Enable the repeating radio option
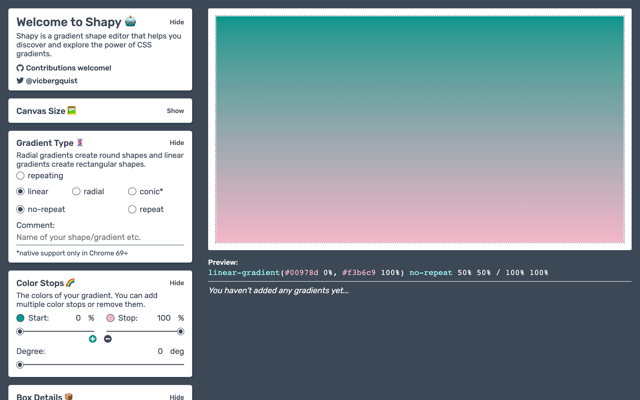The image size is (640, 400). 20,176
